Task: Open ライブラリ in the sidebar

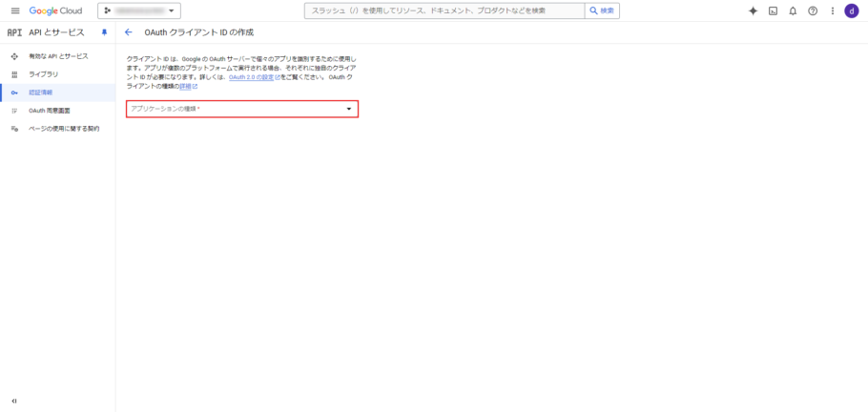Action: click(43, 74)
